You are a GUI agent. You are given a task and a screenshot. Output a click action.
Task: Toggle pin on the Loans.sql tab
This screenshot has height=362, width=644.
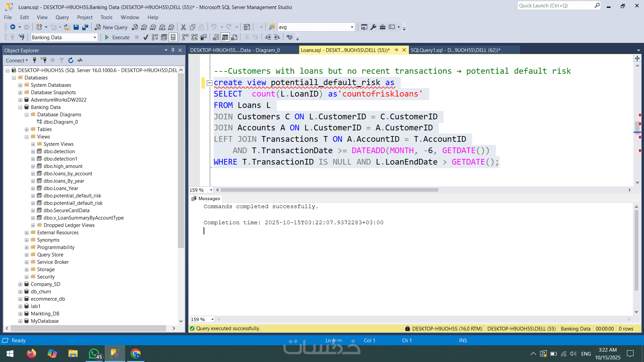coord(396,50)
